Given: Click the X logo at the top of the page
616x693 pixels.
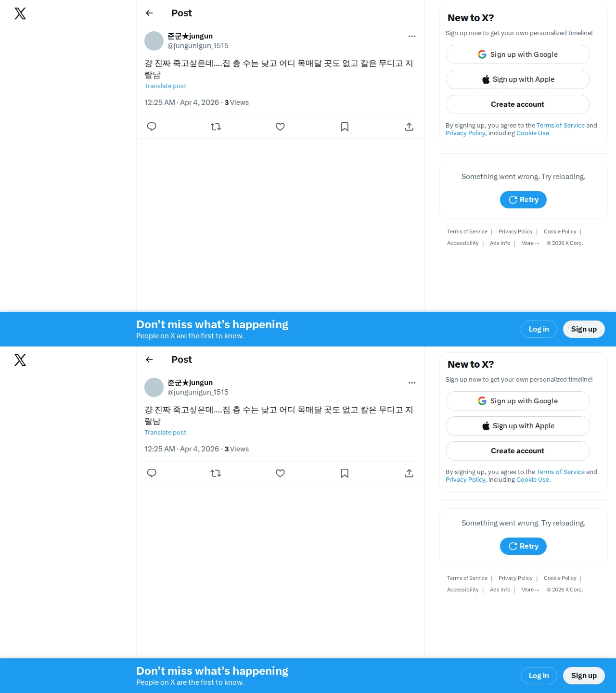Looking at the screenshot, I should (x=20, y=13).
